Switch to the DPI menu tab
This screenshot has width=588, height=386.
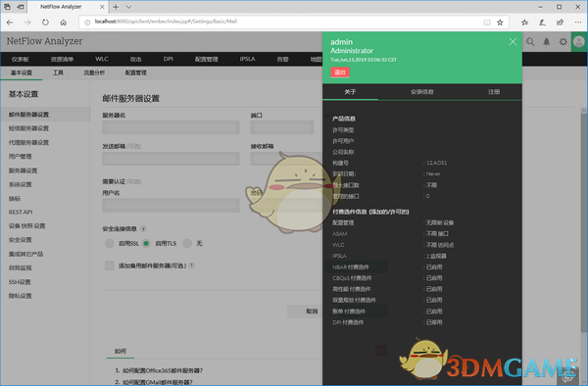pos(168,59)
